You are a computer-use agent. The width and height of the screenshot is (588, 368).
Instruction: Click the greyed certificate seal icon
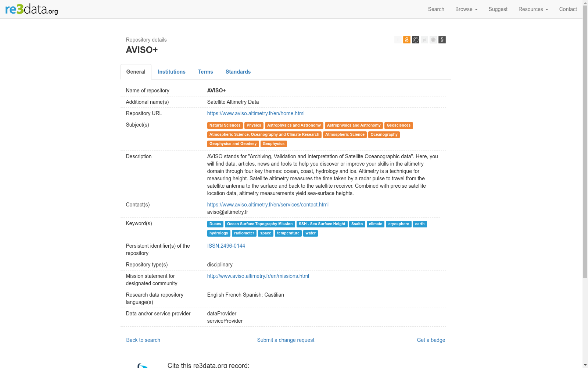pyautogui.click(x=433, y=40)
